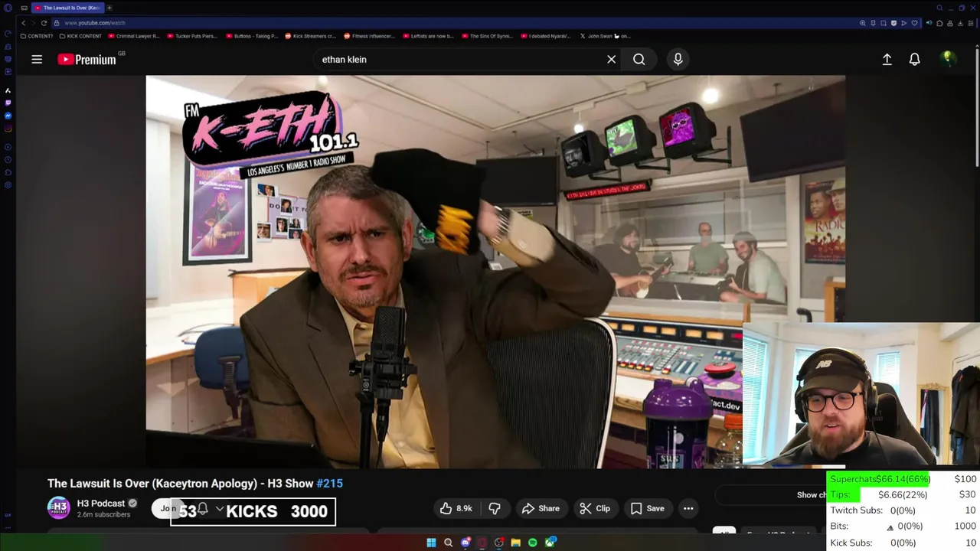Go back in the browser
The width and height of the screenshot is (980, 551).
click(x=23, y=23)
